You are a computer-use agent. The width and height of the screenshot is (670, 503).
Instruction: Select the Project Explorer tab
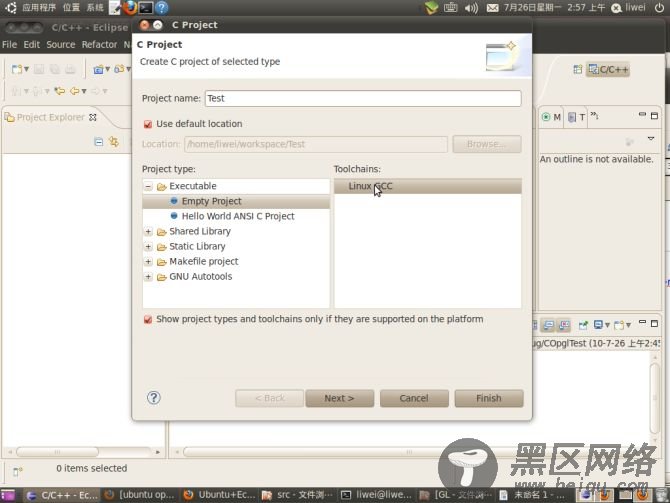[x=50, y=117]
